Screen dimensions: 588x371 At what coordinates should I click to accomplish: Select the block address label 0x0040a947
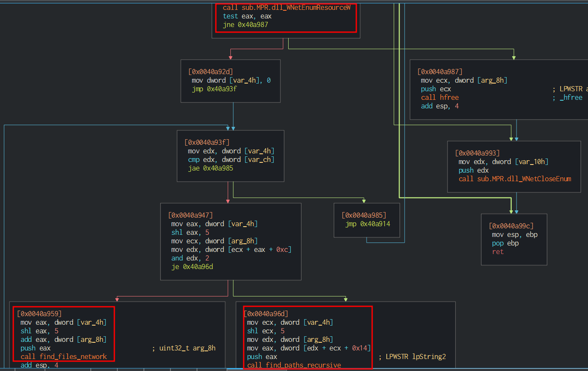pos(190,215)
